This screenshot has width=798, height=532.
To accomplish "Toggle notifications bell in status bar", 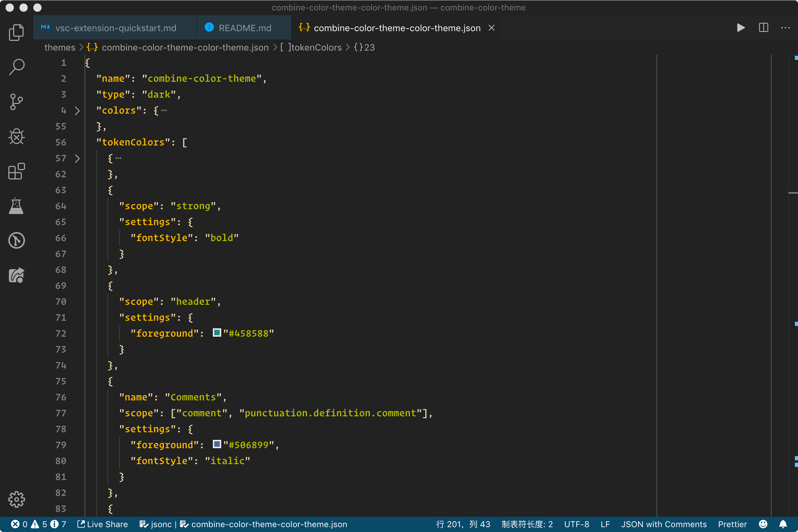I will coord(783,524).
